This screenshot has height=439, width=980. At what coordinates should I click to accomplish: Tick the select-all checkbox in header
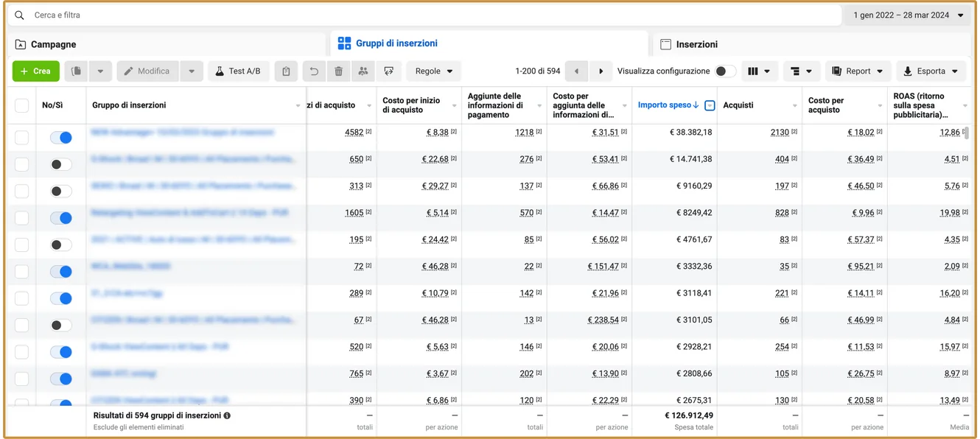point(21,105)
